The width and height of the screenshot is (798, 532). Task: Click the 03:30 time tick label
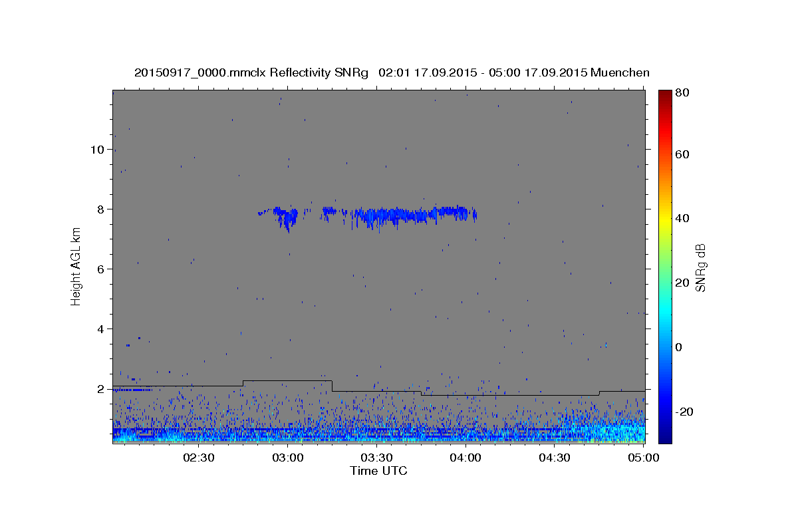click(x=376, y=458)
